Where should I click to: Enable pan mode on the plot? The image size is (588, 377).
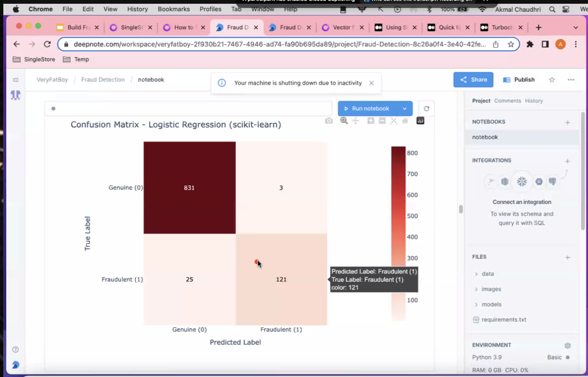pyautogui.click(x=355, y=121)
